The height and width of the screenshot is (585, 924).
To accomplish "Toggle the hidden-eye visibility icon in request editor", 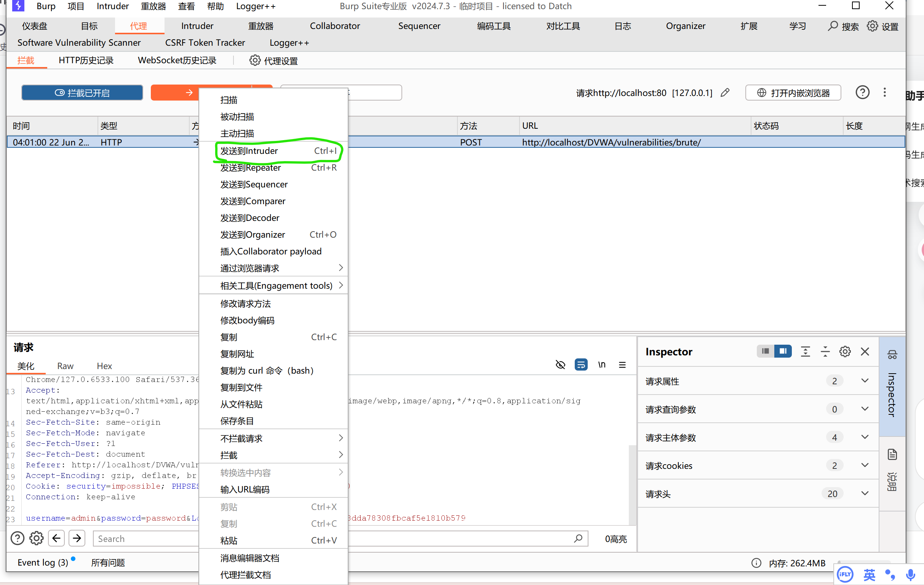I will pos(560,365).
